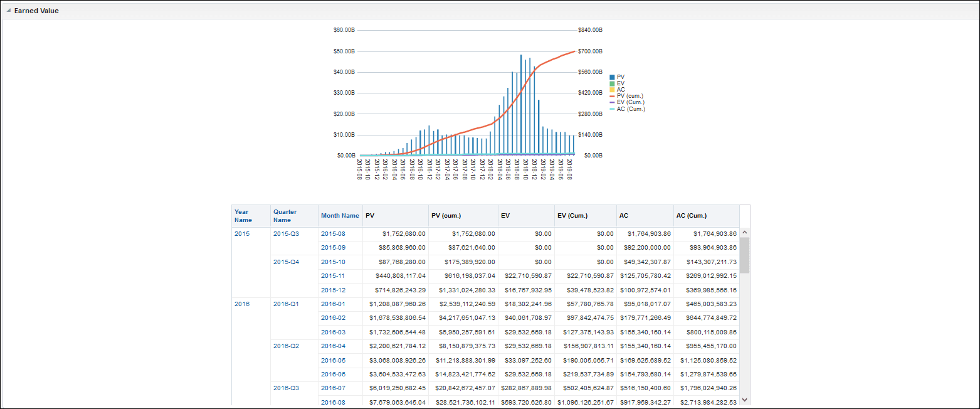Click the PV (cum.) legend line marker
The width and height of the screenshot is (980, 409).
pyautogui.click(x=612, y=96)
